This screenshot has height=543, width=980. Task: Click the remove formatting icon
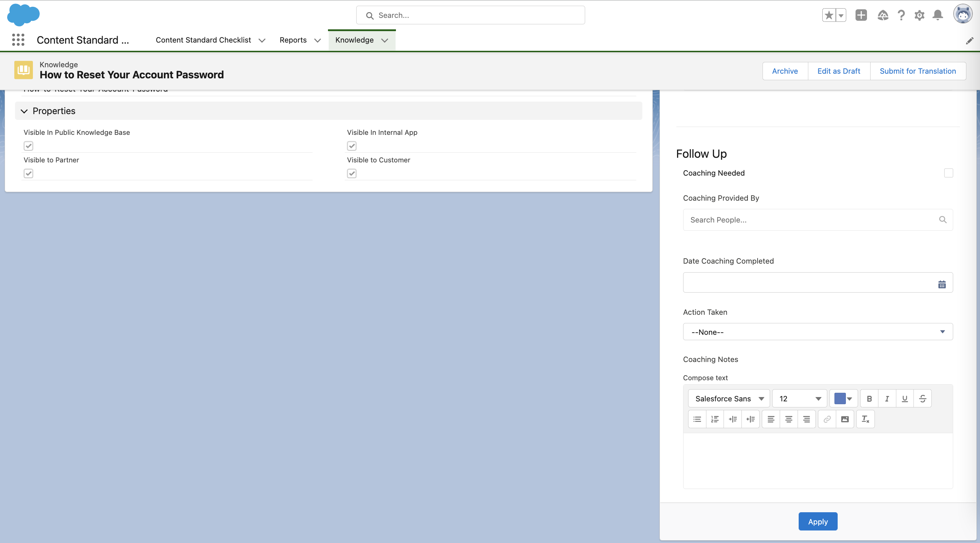865,419
